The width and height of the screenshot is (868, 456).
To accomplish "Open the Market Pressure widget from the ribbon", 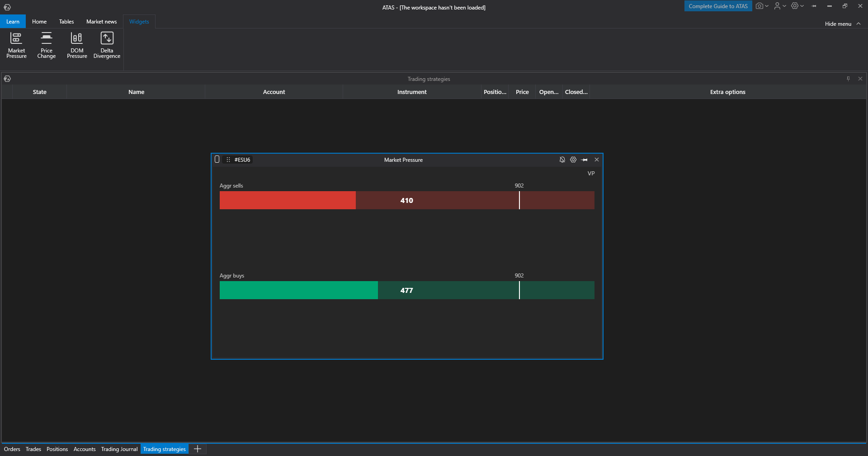I will click(x=16, y=45).
